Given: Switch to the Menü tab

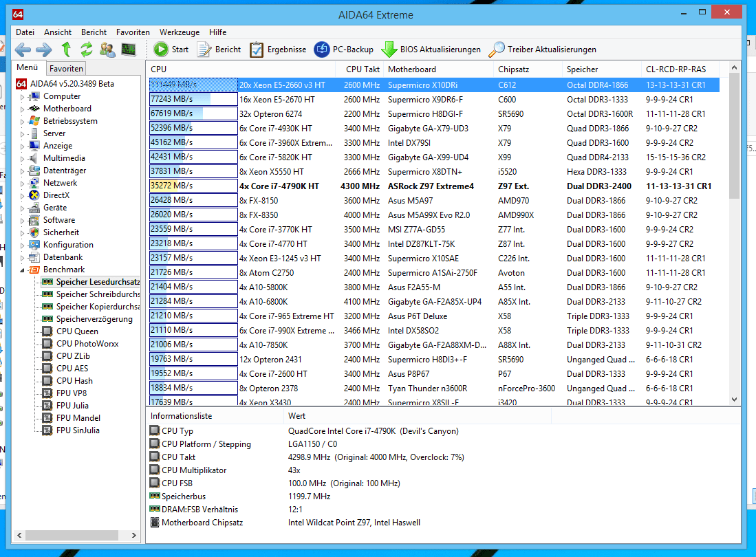Looking at the screenshot, I should [x=28, y=67].
